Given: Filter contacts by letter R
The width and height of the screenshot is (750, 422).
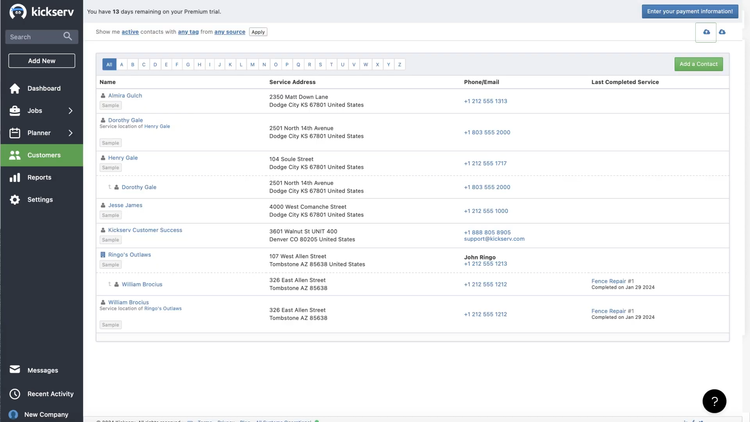Looking at the screenshot, I should [x=309, y=65].
